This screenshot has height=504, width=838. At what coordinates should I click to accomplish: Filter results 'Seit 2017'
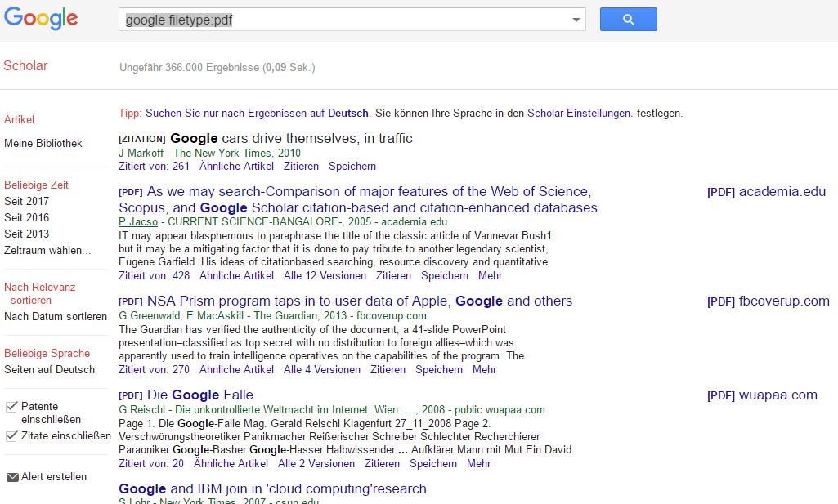(x=27, y=201)
